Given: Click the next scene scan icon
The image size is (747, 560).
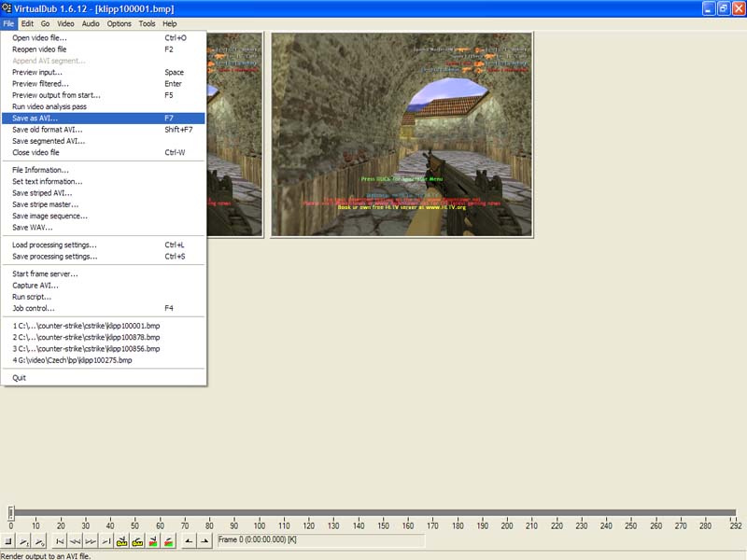Looking at the screenshot, I should click(x=169, y=541).
